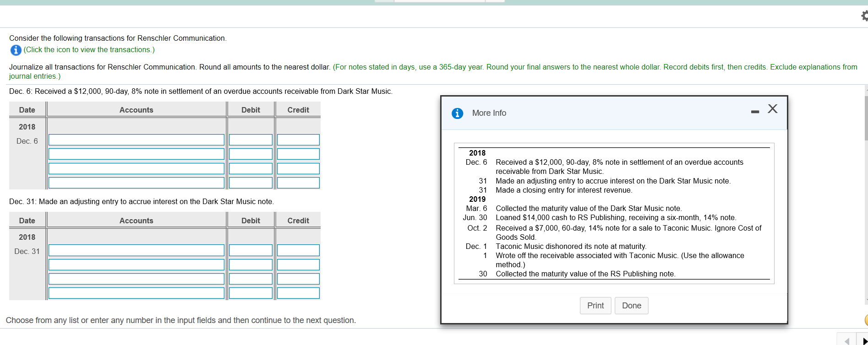Select second Credit field in Dec. 31 table
The width and height of the screenshot is (868, 345).
point(298,264)
